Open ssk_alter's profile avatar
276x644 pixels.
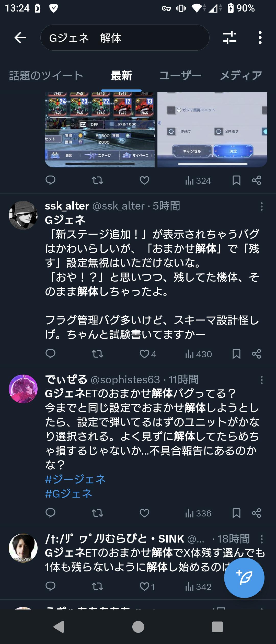pos(23,215)
